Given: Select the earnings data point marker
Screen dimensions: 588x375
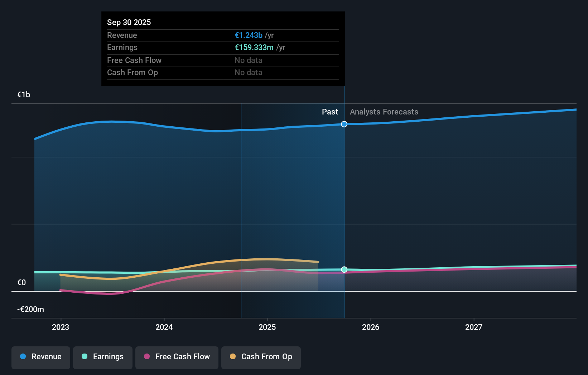Looking at the screenshot, I should [344, 269].
